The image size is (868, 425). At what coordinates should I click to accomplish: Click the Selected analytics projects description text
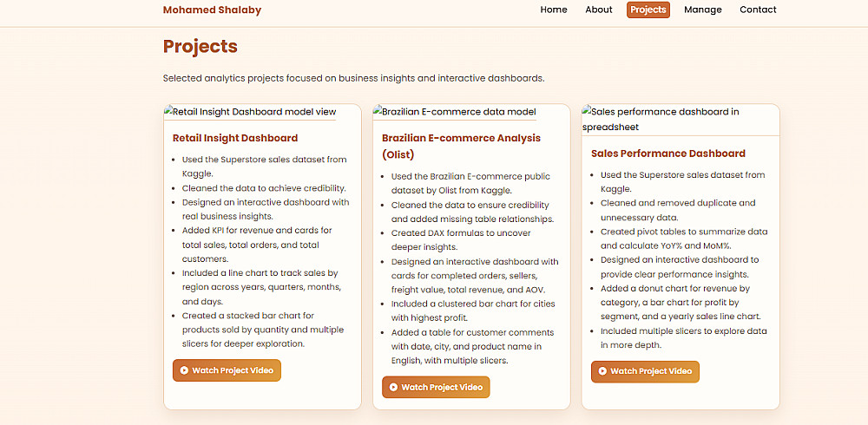354,78
